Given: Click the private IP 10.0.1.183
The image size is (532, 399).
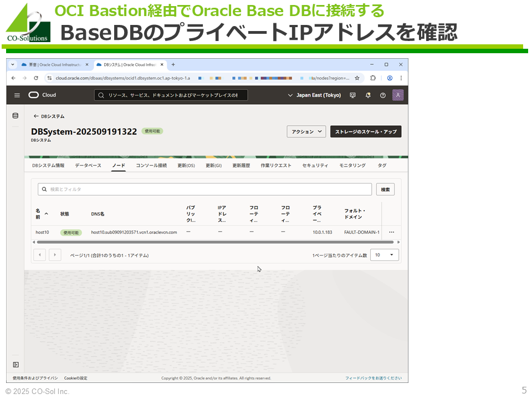Looking at the screenshot, I should tap(323, 232).
